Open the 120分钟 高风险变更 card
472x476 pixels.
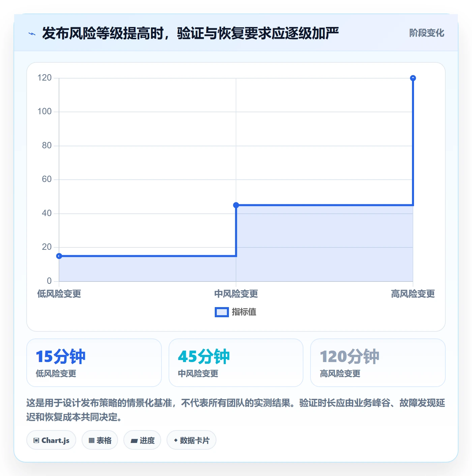point(378,363)
